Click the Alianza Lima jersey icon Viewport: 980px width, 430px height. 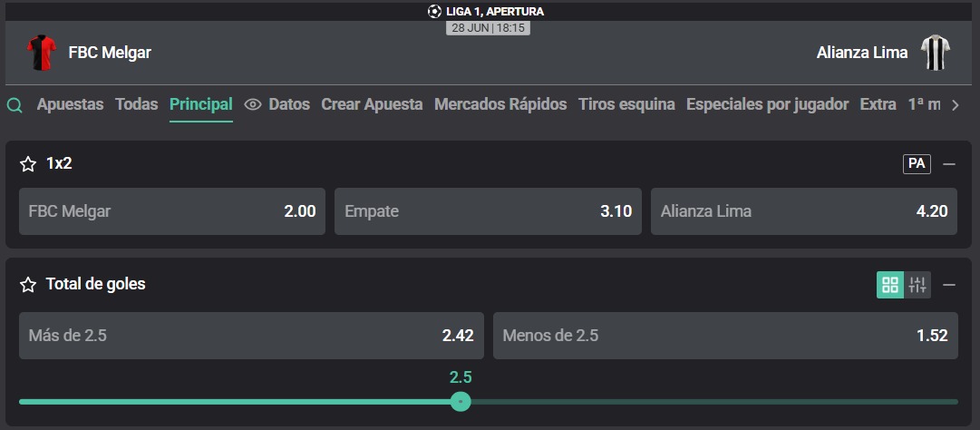[936, 54]
